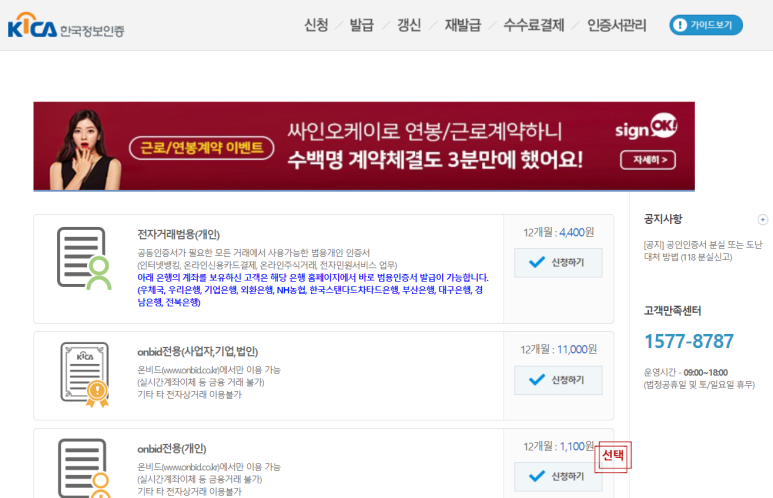Click the onbid전용(사업자,기업,법인) certificate icon

point(85,375)
